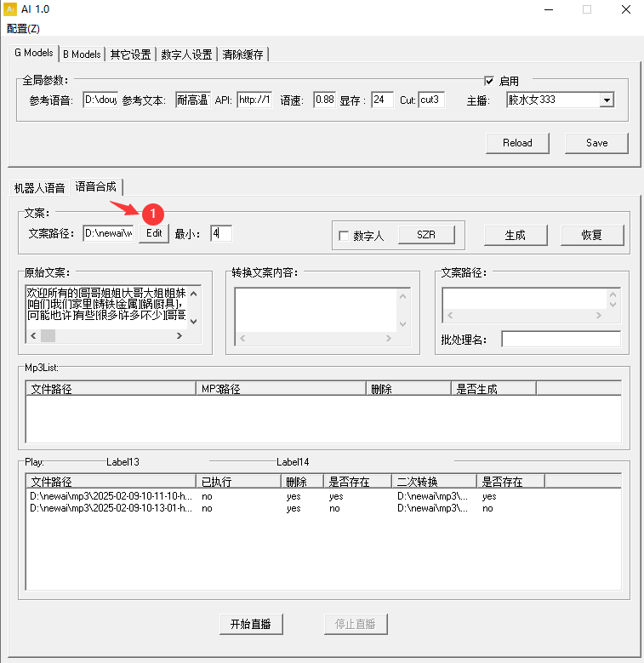
Task: Click the SZR button
Action: [x=425, y=235]
